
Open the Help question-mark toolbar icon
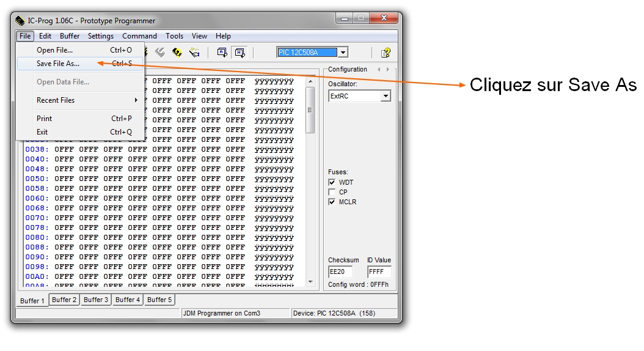pos(386,53)
